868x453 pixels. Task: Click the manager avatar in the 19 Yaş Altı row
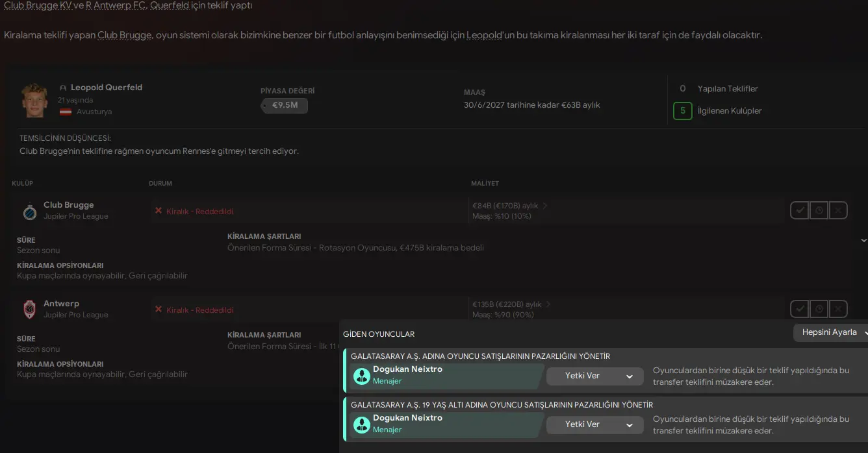[x=361, y=424]
